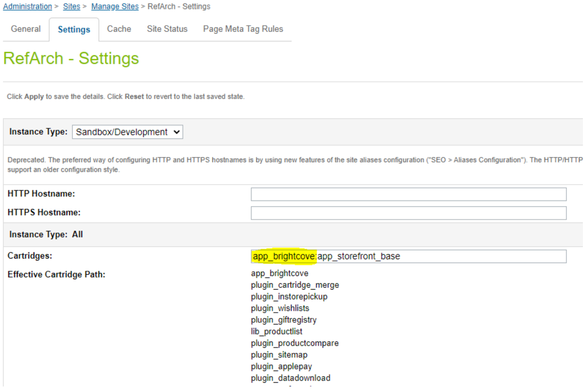The width and height of the screenshot is (588, 389).
Task: Click plugin_cartridge_merge in the effective cartridge path
Action: pos(295,285)
